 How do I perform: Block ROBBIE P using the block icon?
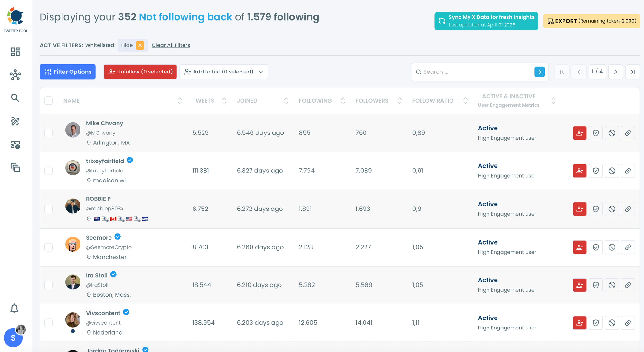[x=612, y=209]
